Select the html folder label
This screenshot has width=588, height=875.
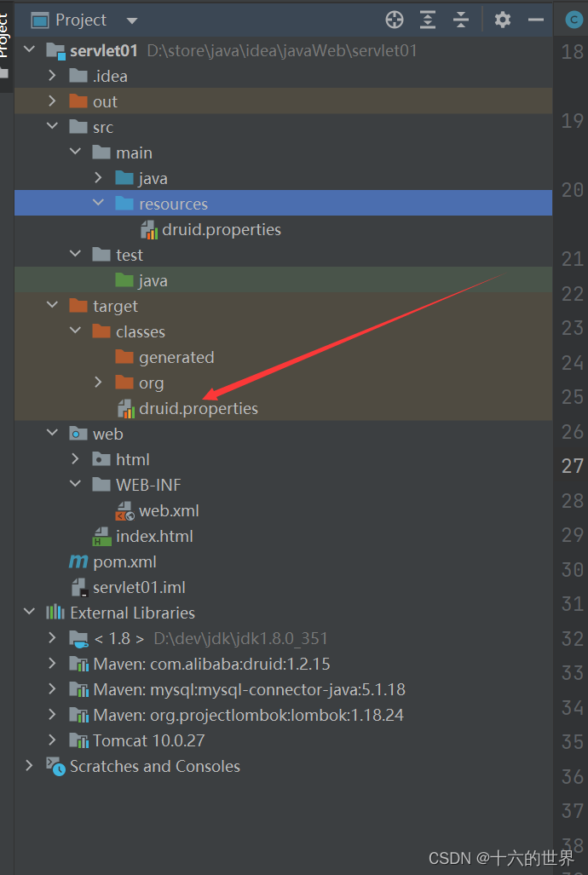133,460
